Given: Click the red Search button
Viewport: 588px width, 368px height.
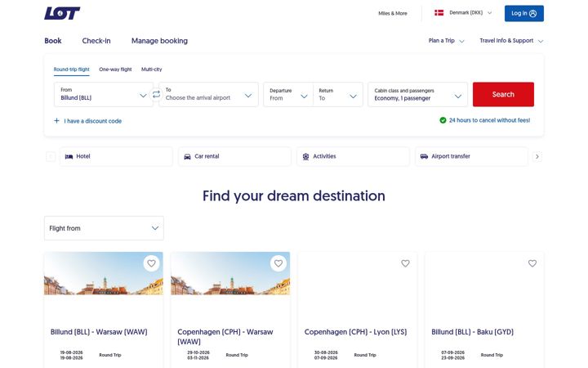Looking at the screenshot, I should 503,94.
